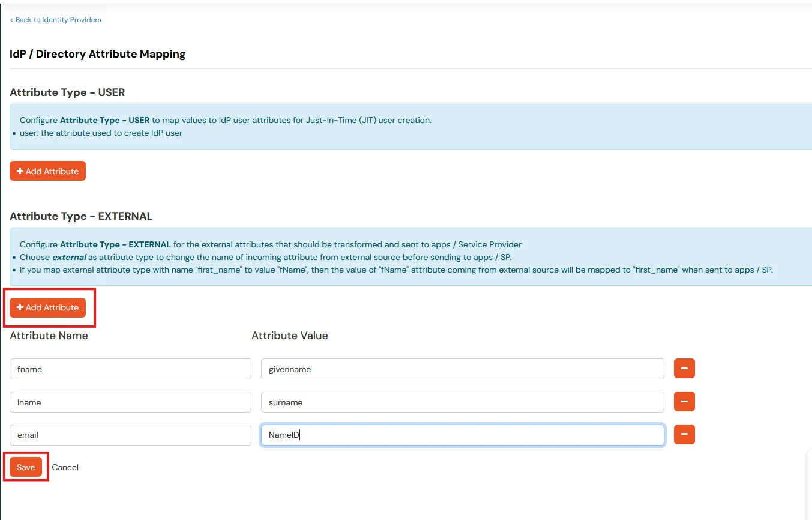Viewport: 812px width, 520px height.
Task: Click the lname attribute name field
Action: tap(130, 402)
